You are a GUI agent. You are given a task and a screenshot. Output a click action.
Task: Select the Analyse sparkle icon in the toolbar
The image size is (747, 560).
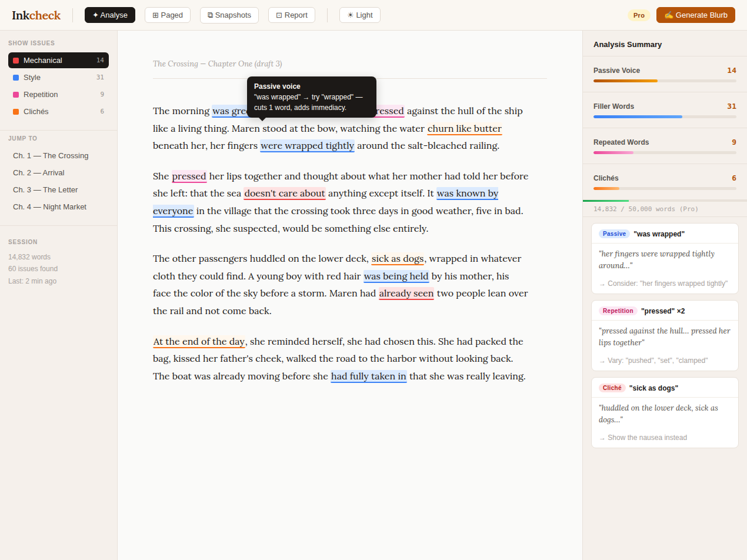click(x=94, y=15)
